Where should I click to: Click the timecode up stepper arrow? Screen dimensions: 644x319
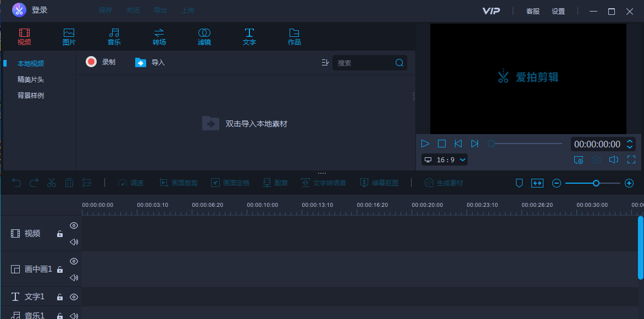click(630, 140)
